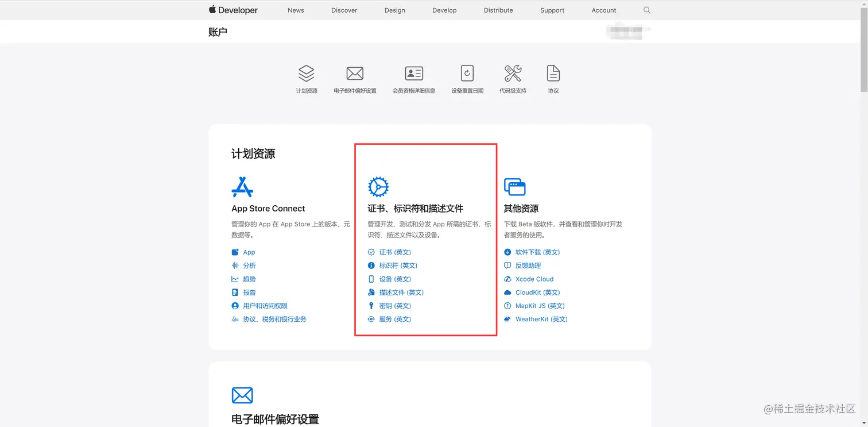Image resolution: width=868 pixels, height=427 pixels.
Task: Open the search magnifier icon
Action: pyautogui.click(x=647, y=10)
